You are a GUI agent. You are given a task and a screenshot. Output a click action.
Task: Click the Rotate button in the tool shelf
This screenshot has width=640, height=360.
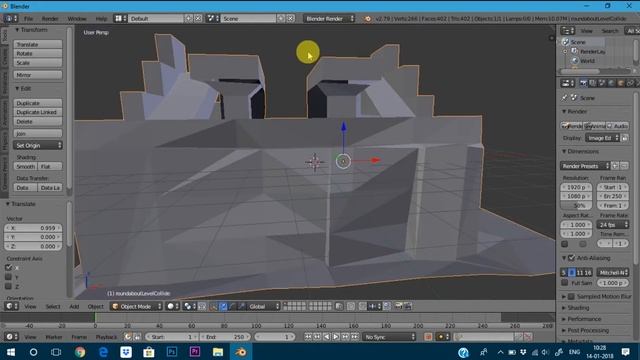(38, 53)
